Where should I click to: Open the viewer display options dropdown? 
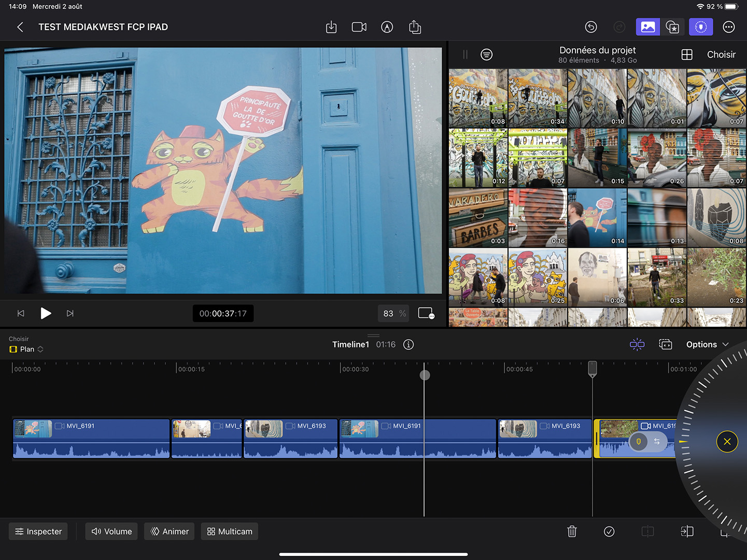tap(426, 313)
